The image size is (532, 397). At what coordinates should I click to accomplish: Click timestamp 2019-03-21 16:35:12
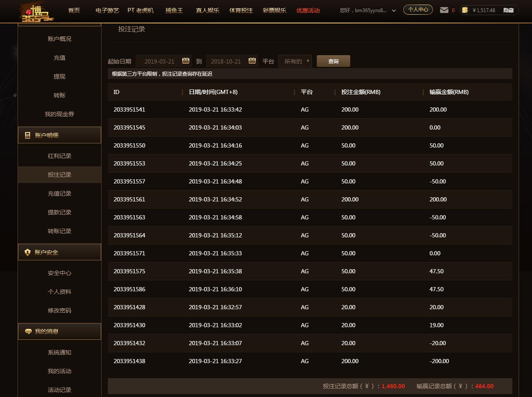[x=215, y=235]
